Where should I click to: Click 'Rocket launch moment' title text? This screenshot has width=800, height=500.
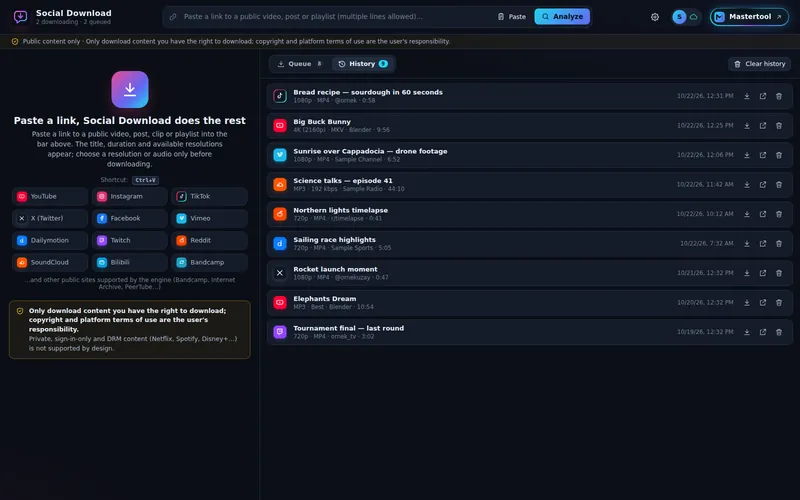[x=335, y=269]
